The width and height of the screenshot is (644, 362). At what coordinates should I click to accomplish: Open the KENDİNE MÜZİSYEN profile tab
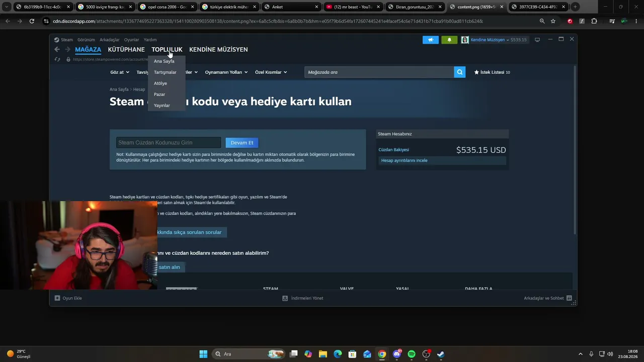click(x=218, y=49)
